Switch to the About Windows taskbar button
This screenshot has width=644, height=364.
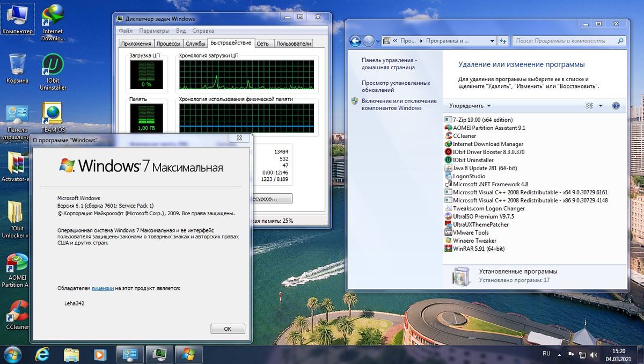(x=188, y=354)
